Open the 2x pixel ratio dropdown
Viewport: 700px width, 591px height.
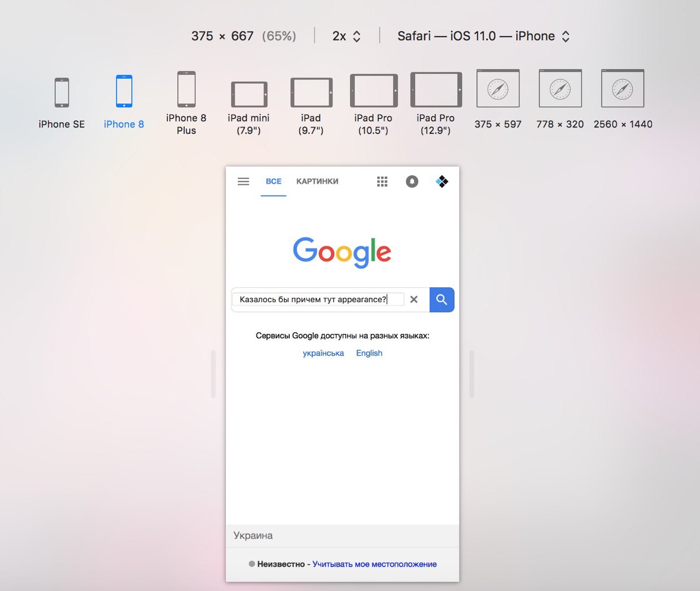346,36
